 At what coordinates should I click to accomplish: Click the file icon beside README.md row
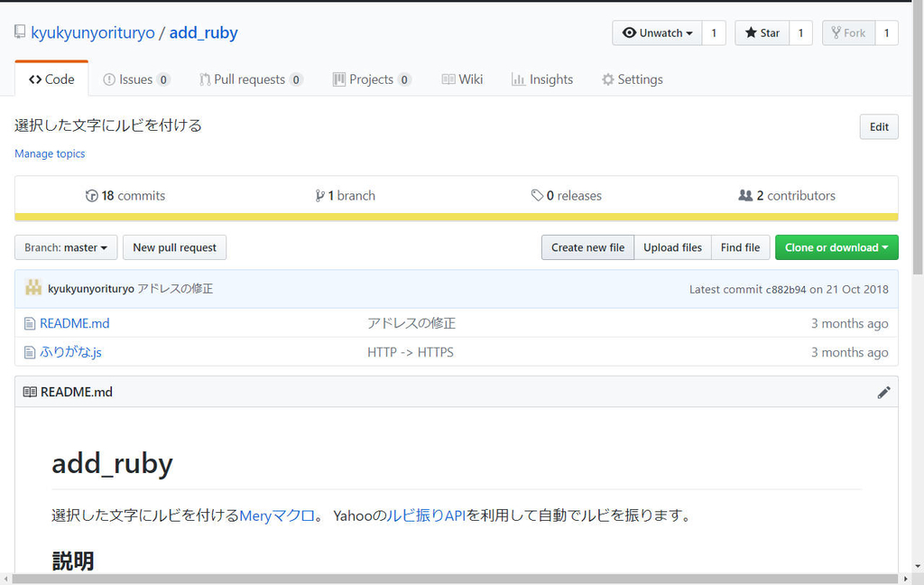pos(30,324)
